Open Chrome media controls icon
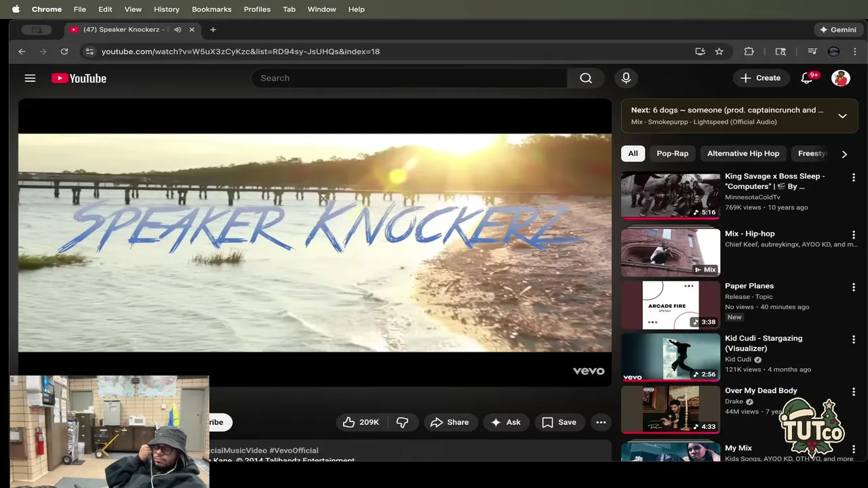Image resolution: width=868 pixels, height=488 pixels. tap(812, 52)
